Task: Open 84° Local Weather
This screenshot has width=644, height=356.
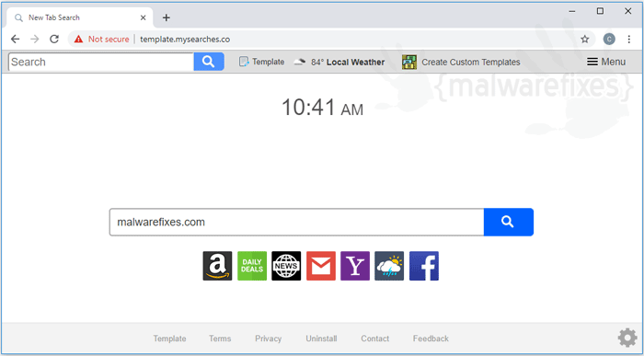Action: (339, 62)
